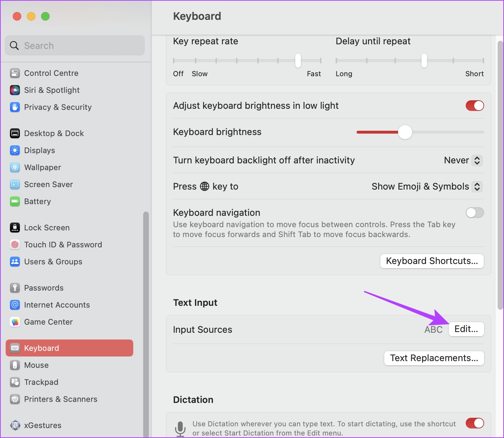The height and width of the screenshot is (438, 504).
Task: Adjust the Keyboard brightness slider handle
Action: [405, 132]
